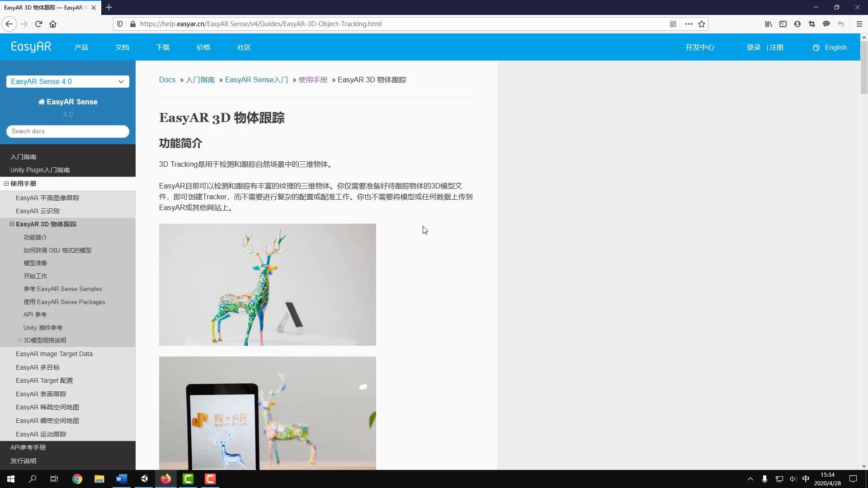Open the 文档 menu
The image size is (868, 488).
(x=122, y=47)
